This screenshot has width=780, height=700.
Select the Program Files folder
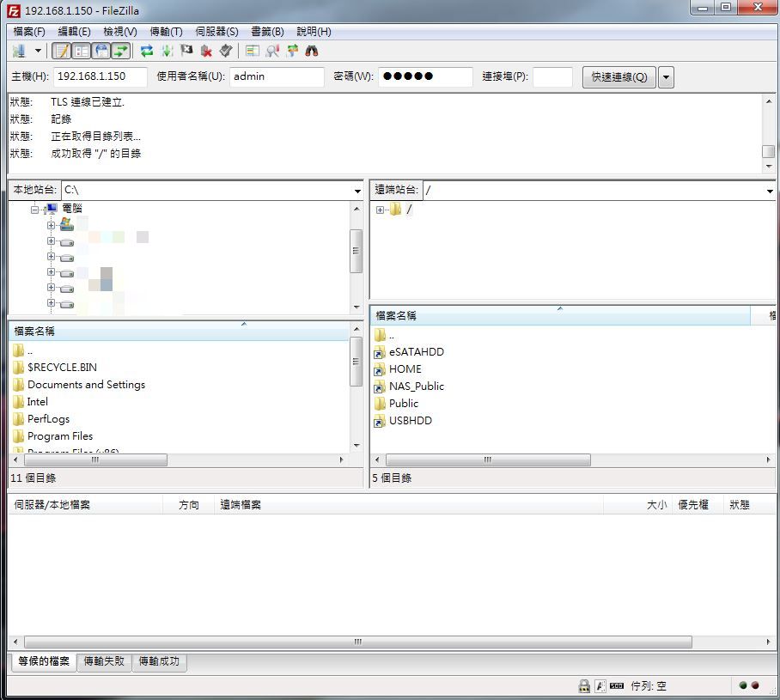pos(59,435)
